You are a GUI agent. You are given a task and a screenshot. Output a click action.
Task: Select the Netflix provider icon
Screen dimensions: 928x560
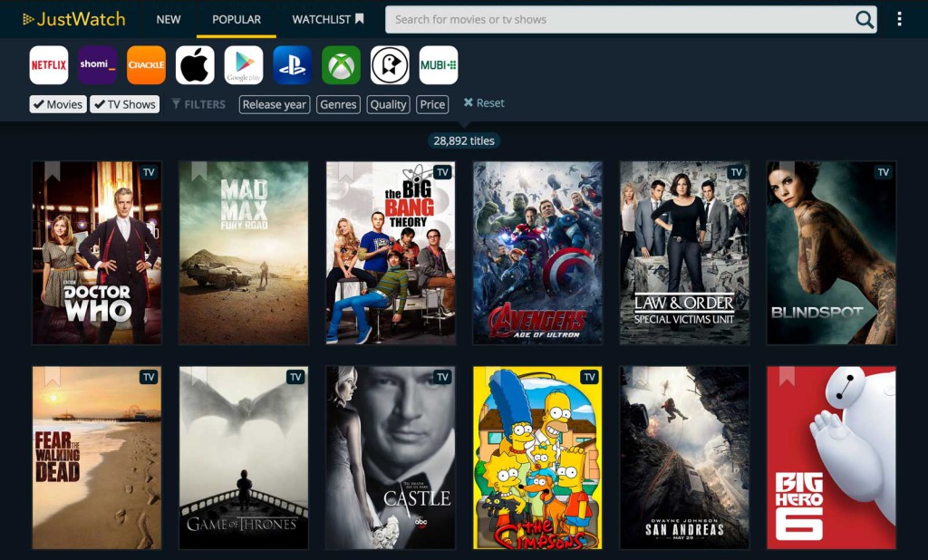[49, 65]
